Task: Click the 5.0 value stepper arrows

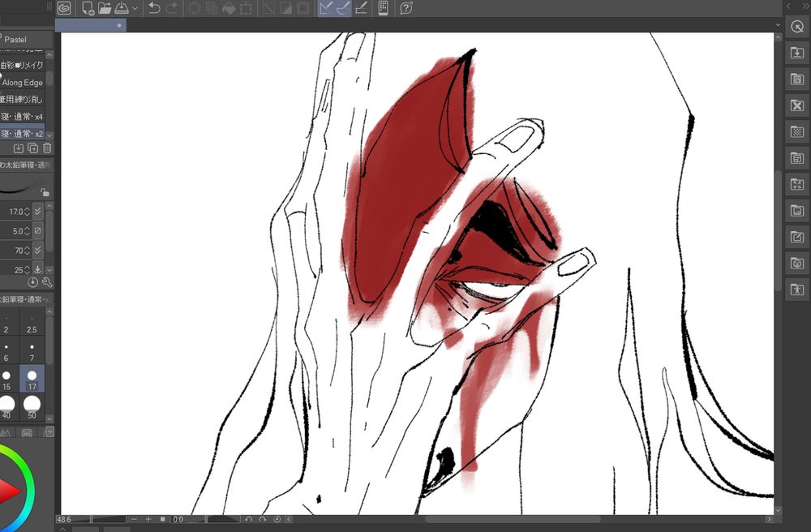Action: [x=27, y=231]
